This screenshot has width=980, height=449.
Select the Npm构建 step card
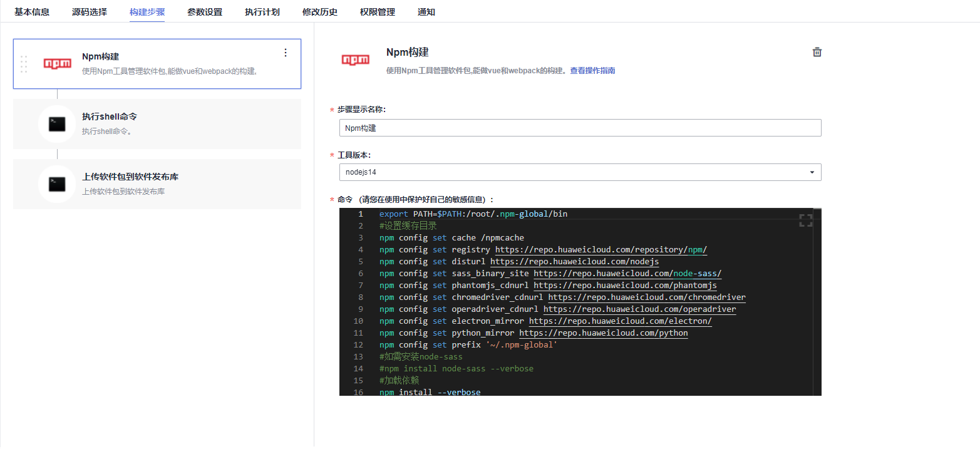point(157,64)
